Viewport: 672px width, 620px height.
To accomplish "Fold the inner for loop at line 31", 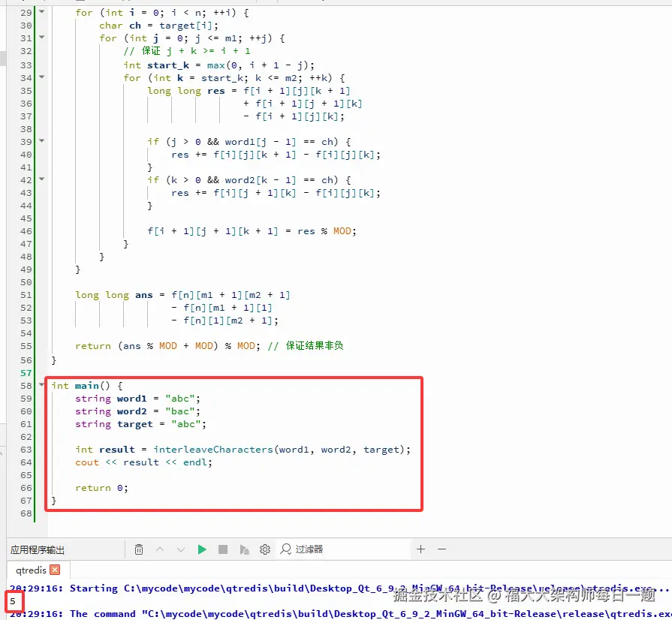I will pos(42,38).
